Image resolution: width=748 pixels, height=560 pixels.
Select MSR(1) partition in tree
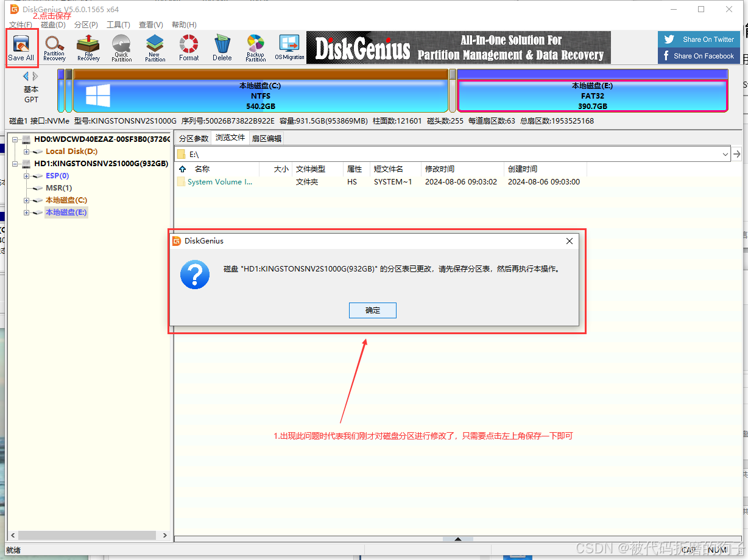58,188
